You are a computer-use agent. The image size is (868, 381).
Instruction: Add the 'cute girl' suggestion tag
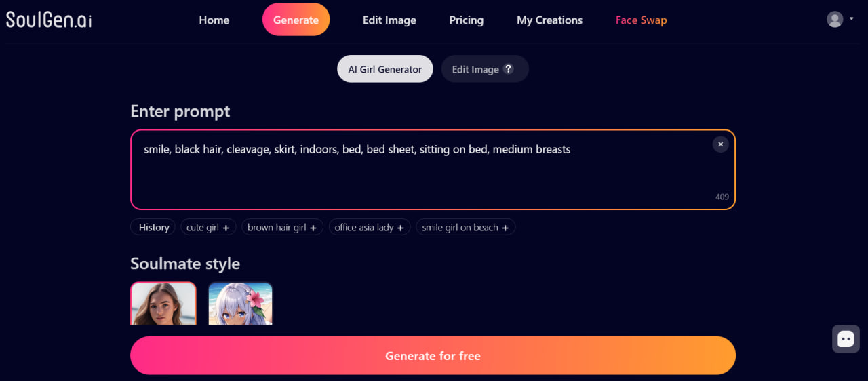coord(208,227)
